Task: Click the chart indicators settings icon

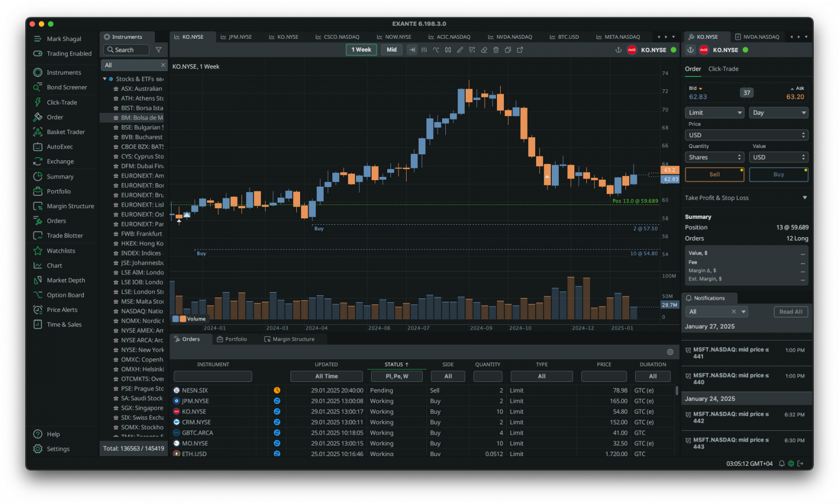Action: [x=424, y=50]
